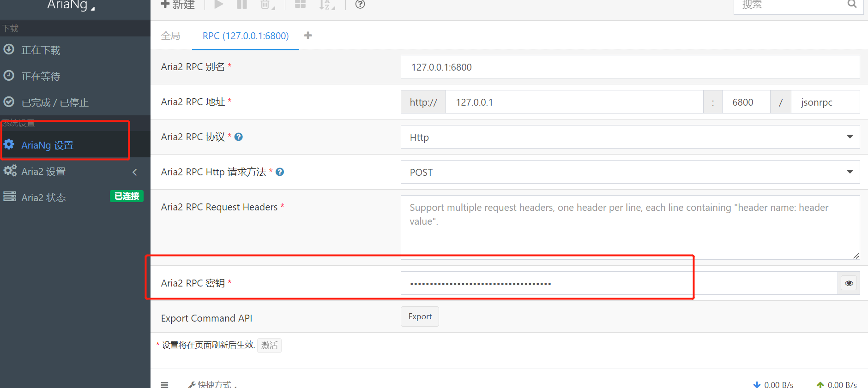This screenshot has height=388, width=868.
Task: Switch to the Global settings tab
Action: click(x=170, y=36)
